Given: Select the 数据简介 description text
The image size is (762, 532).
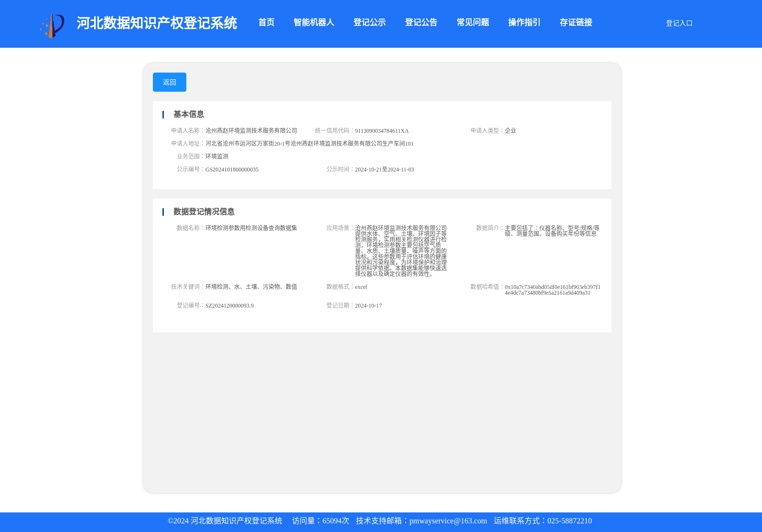Looking at the screenshot, I should point(552,231).
